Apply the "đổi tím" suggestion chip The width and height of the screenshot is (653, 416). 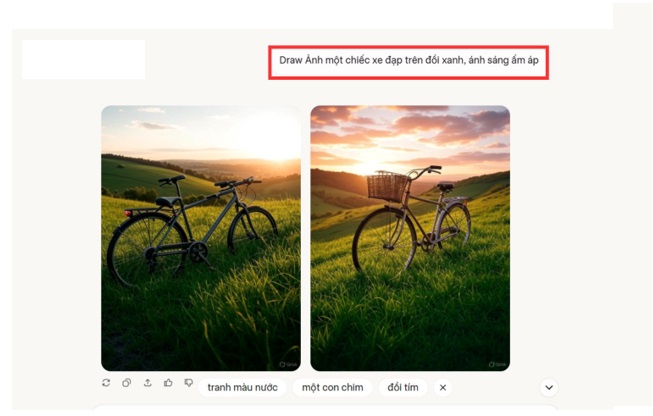tap(403, 388)
